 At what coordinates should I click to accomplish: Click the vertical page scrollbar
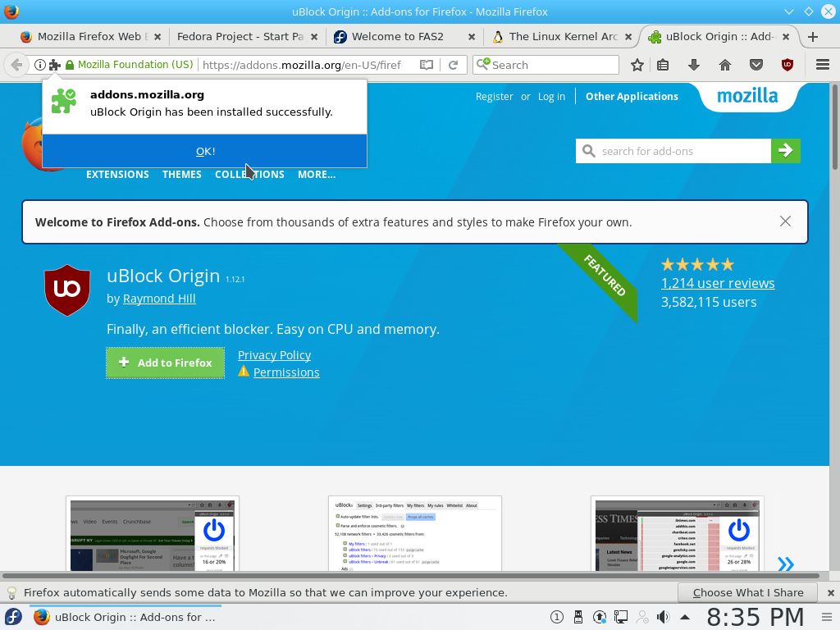click(x=834, y=126)
